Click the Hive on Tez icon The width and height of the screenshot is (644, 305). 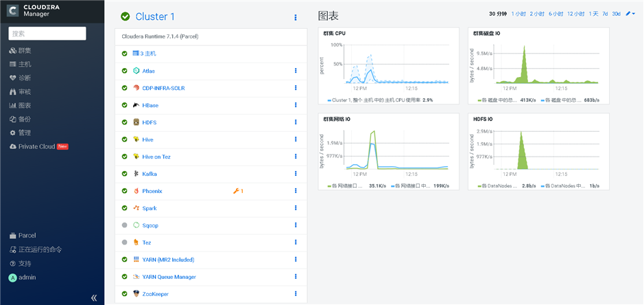point(136,157)
